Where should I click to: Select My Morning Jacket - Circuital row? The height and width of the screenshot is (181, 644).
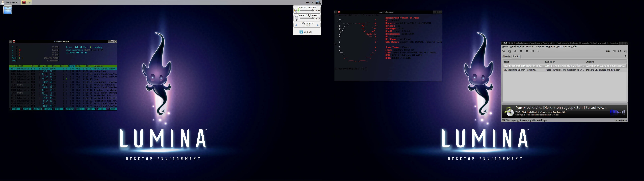[x=565, y=70]
